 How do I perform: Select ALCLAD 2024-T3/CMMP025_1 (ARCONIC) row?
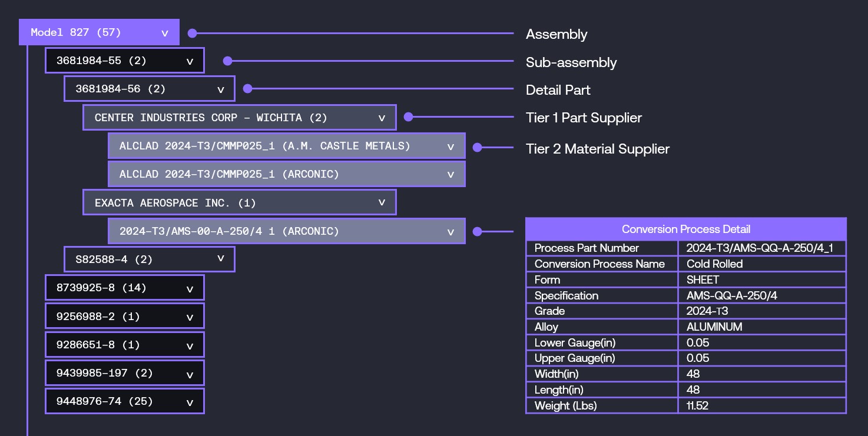point(287,174)
